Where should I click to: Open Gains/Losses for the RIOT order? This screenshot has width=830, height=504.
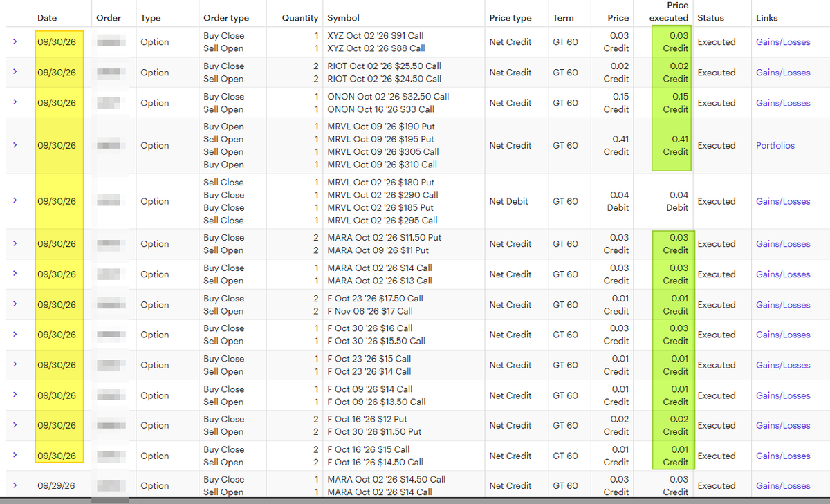pyautogui.click(x=783, y=73)
